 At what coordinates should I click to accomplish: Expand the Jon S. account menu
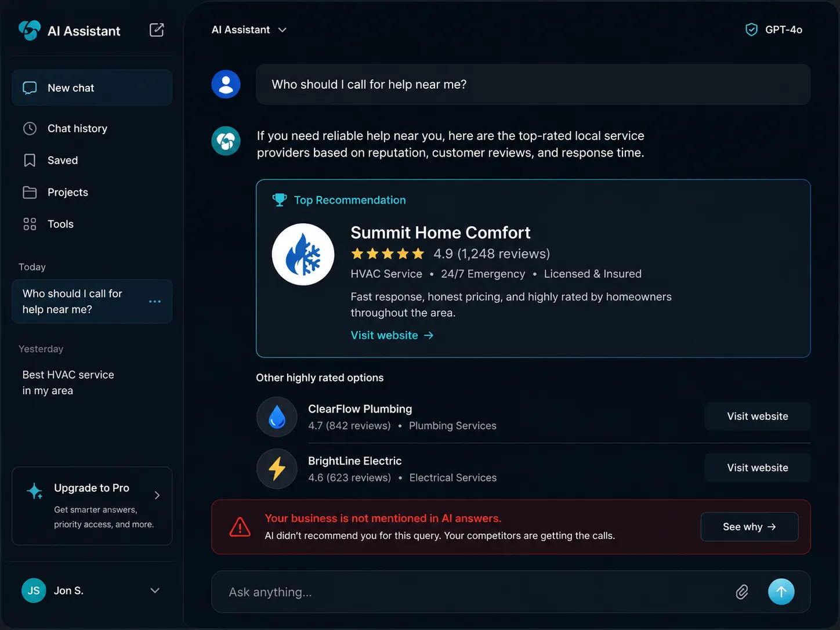point(155,591)
